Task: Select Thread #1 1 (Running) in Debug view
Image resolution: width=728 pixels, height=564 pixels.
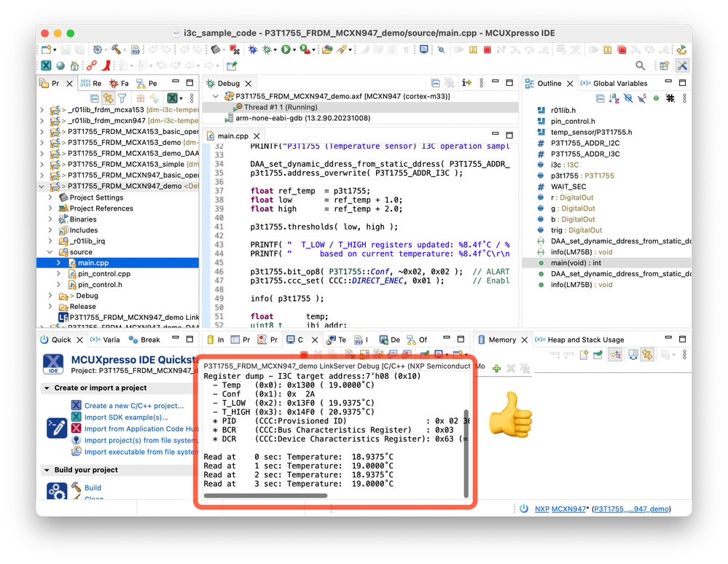Action: pos(281,107)
